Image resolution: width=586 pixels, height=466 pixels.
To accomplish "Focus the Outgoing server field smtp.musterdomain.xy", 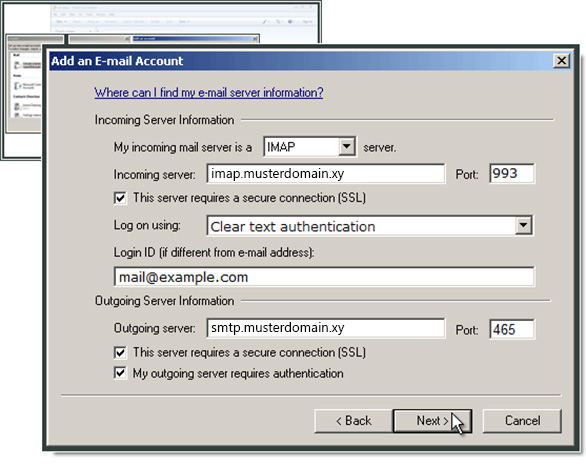I will point(326,328).
